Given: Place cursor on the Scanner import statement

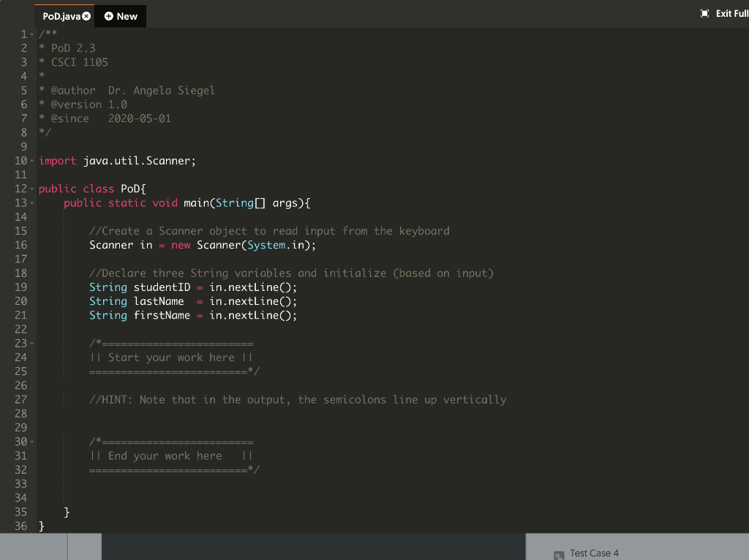Looking at the screenshot, I should (132, 160).
